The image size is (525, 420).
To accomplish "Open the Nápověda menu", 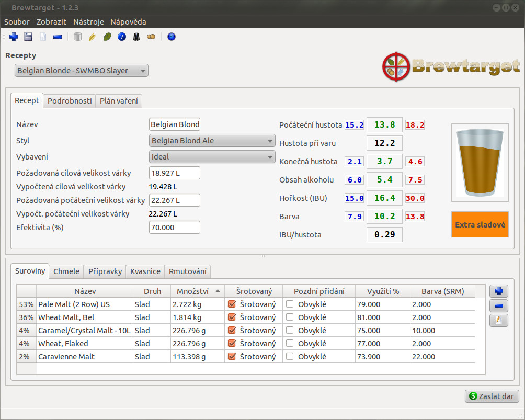I will tap(128, 22).
